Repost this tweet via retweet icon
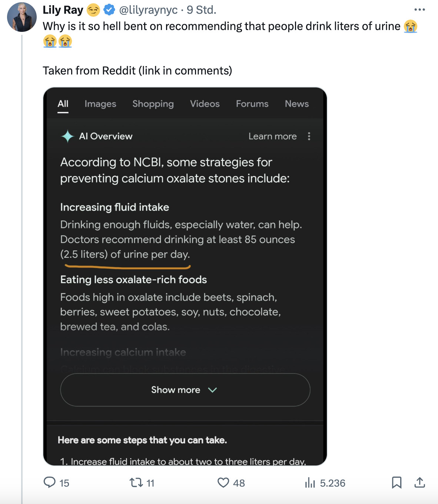Viewport: 438px width, 504px height. point(136,483)
